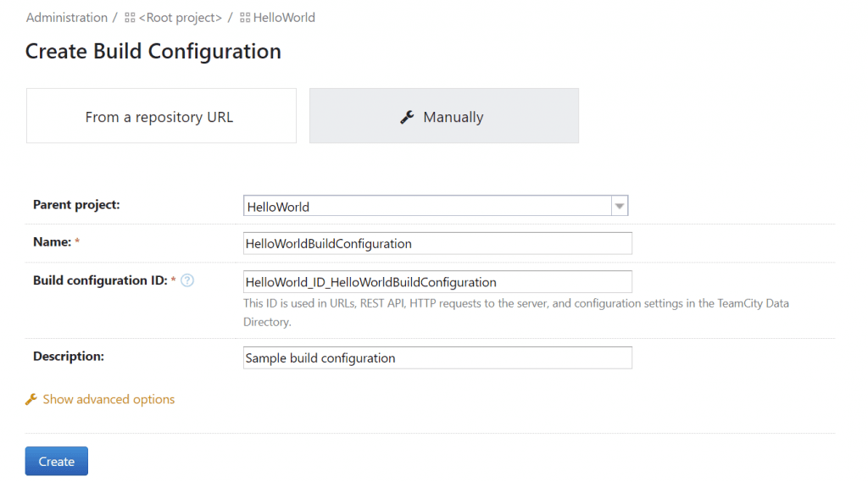Click the HelloWorld project icon in breadcrumb
Viewport: 868px width, 482px height.
tap(245, 18)
